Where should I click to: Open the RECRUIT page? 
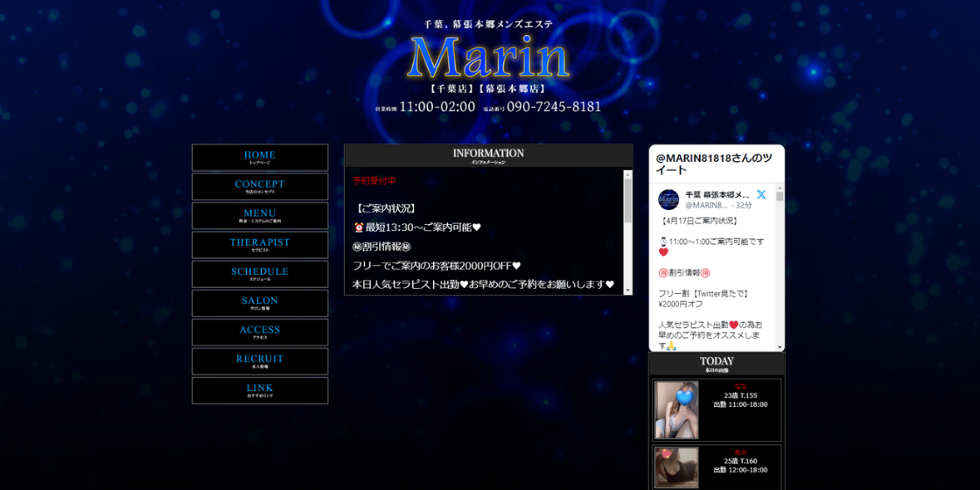[x=260, y=361]
